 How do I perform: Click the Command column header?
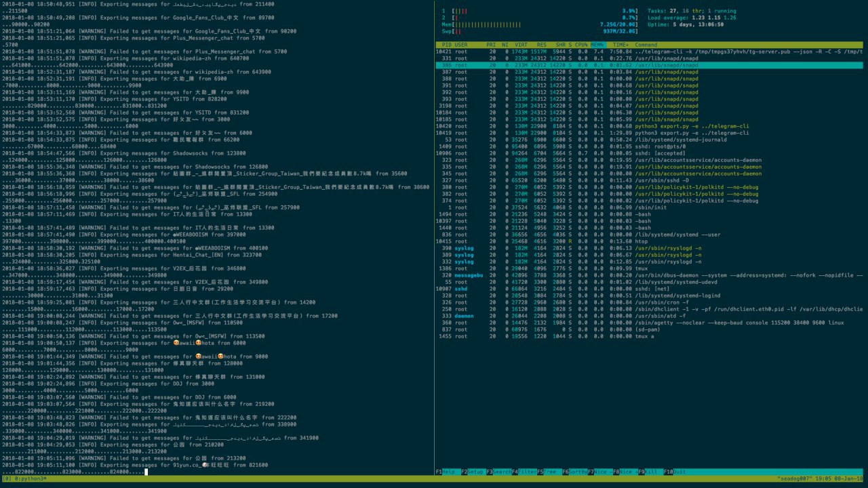(647, 45)
